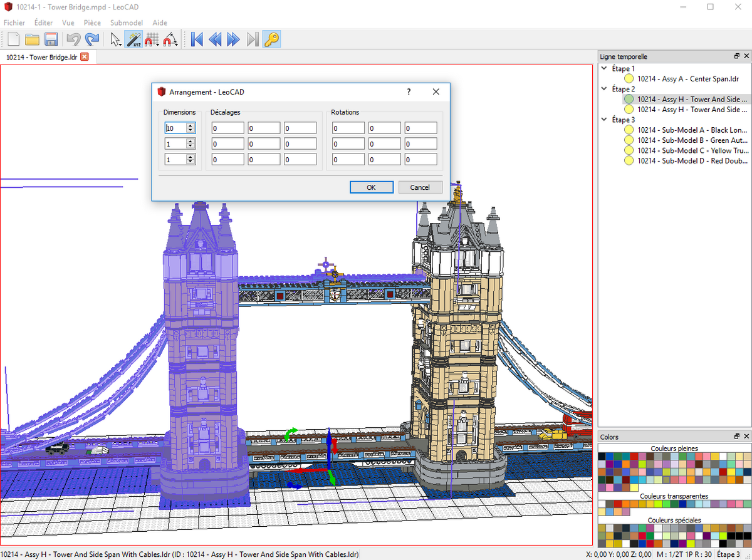Collapse the Étape 3 step
Image resolution: width=752 pixels, height=560 pixels.
[x=604, y=120]
